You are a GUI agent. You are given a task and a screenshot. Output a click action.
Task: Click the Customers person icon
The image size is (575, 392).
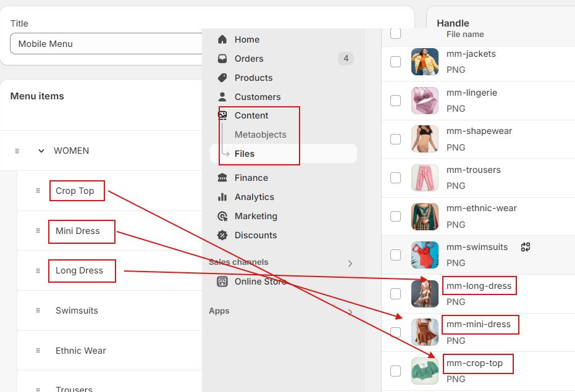tap(222, 97)
